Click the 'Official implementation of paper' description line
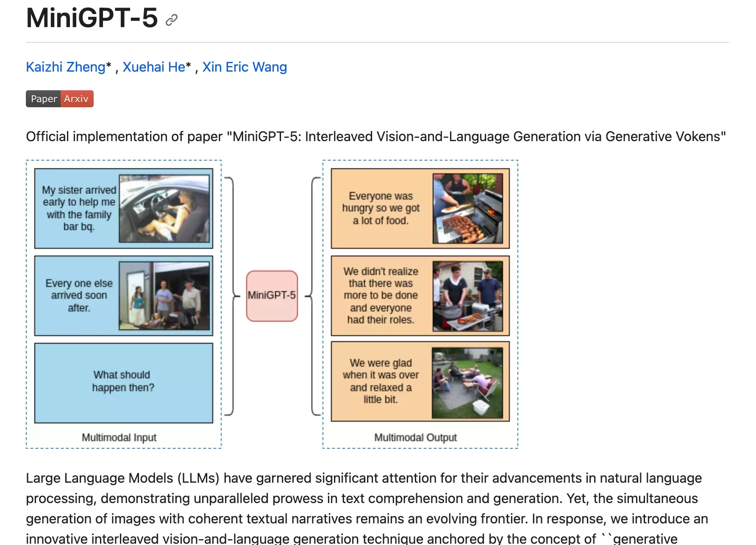The width and height of the screenshot is (756, 545). click(376, 136)
